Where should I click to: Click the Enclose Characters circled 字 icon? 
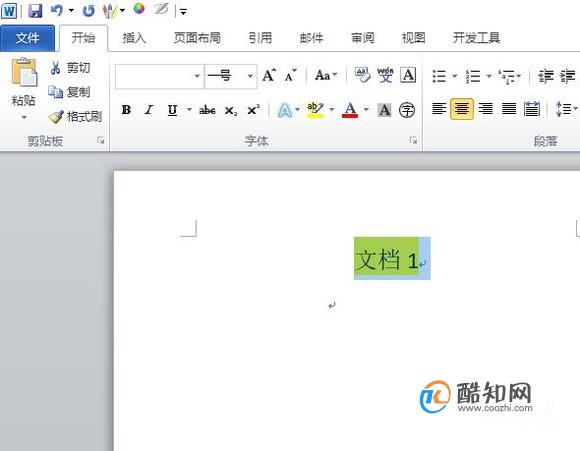pos(407,110)
